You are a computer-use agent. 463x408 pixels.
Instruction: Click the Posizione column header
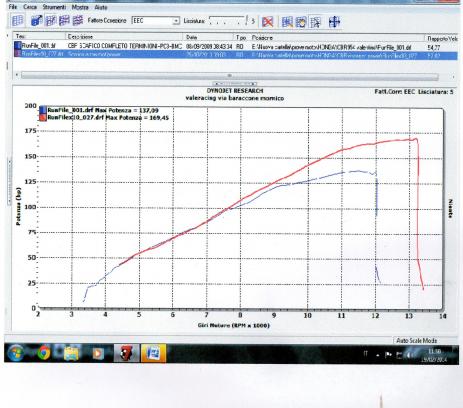pos(337,37)
